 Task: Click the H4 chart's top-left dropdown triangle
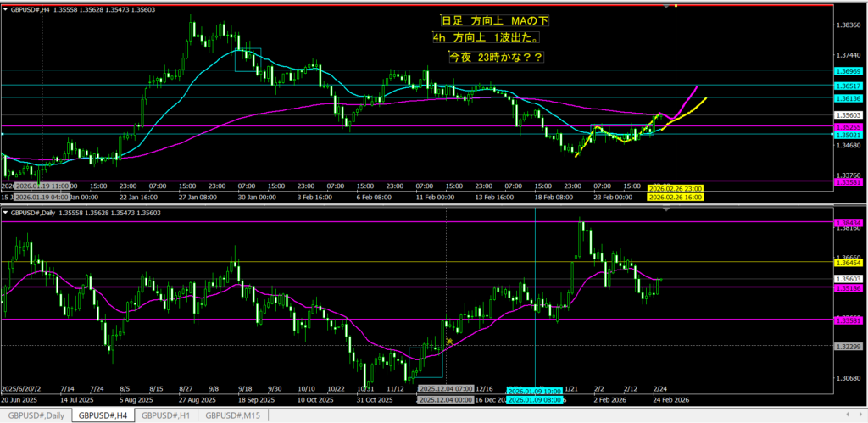(5, 8)
